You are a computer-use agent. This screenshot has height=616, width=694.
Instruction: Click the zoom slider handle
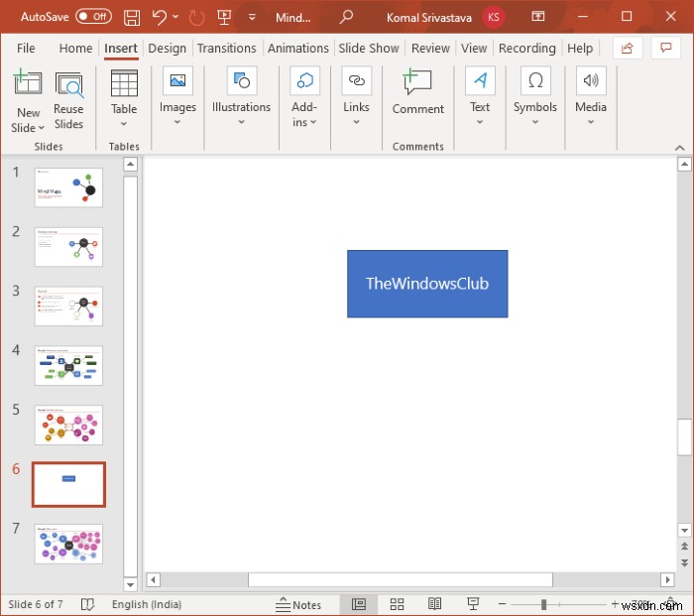[543, 604]
